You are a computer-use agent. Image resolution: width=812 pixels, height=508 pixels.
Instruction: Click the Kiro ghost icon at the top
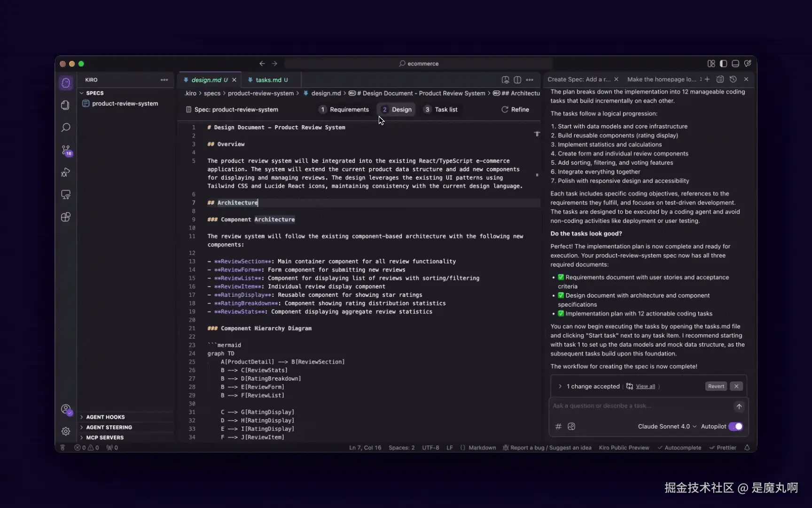[x=66, y=83]
